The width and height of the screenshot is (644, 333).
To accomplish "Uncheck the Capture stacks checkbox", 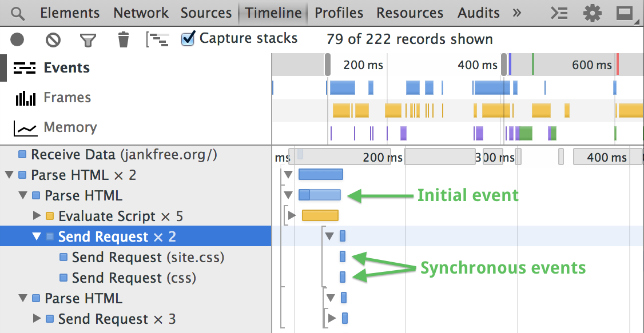I will click(x=188, y=39).
